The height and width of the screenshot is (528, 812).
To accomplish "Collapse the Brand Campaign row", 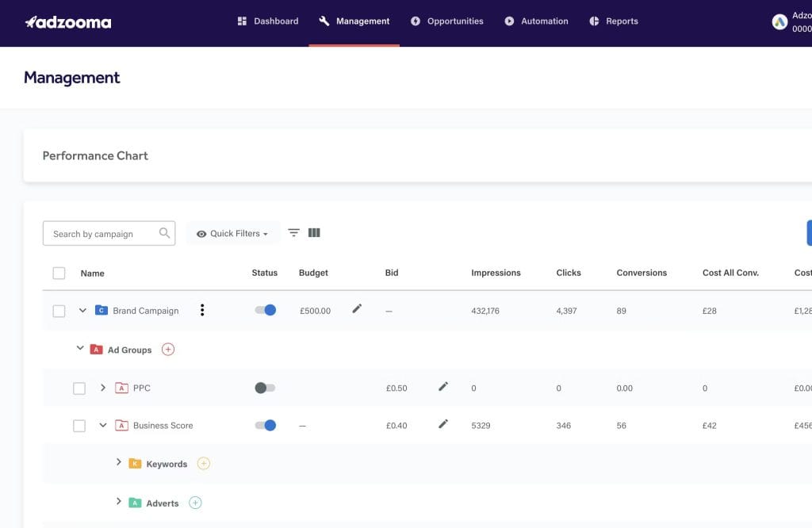I will point(82,310).
